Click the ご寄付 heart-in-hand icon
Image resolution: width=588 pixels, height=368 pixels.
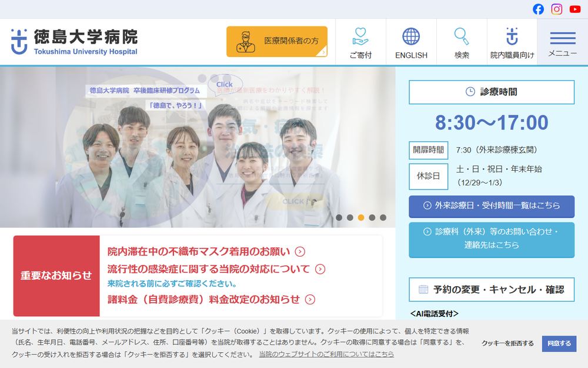[360, 37]
